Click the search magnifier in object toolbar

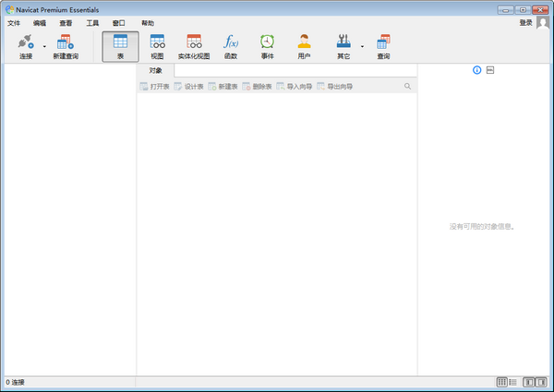click(407, 86)
